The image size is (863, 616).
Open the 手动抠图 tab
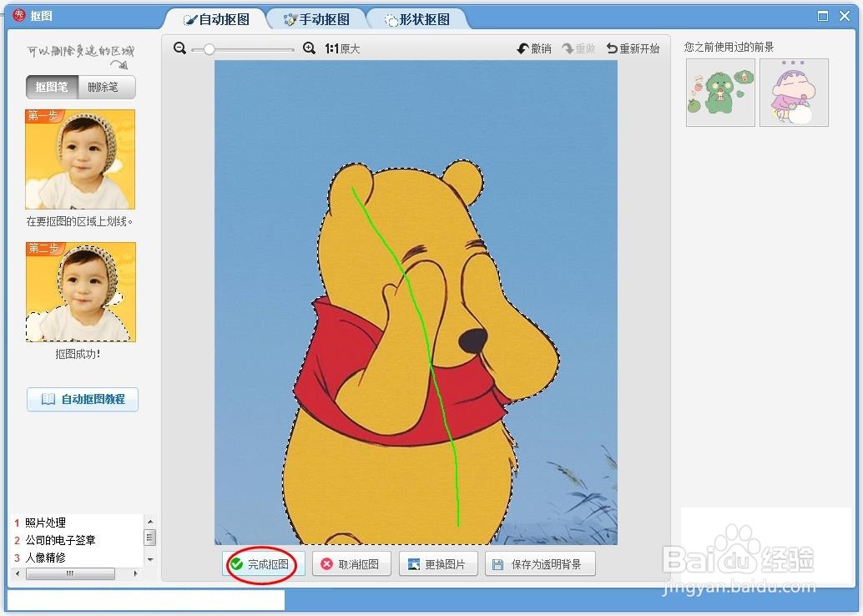click(x=316, y=19)
